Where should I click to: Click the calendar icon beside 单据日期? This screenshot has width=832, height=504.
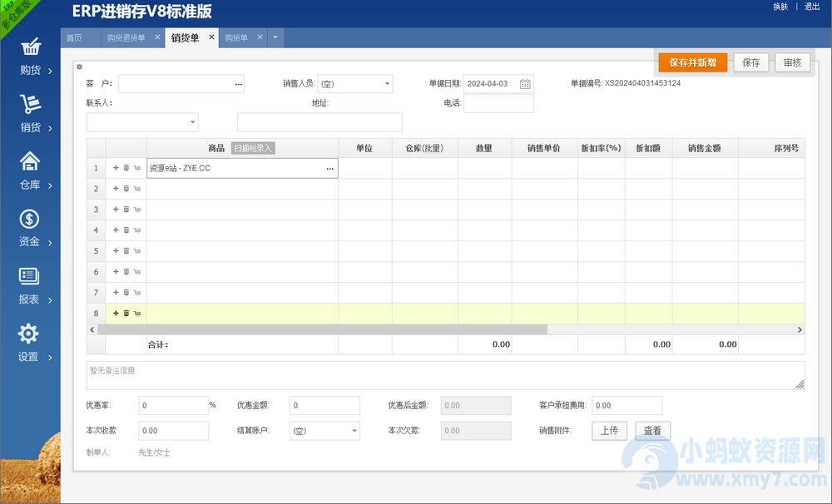525,84
